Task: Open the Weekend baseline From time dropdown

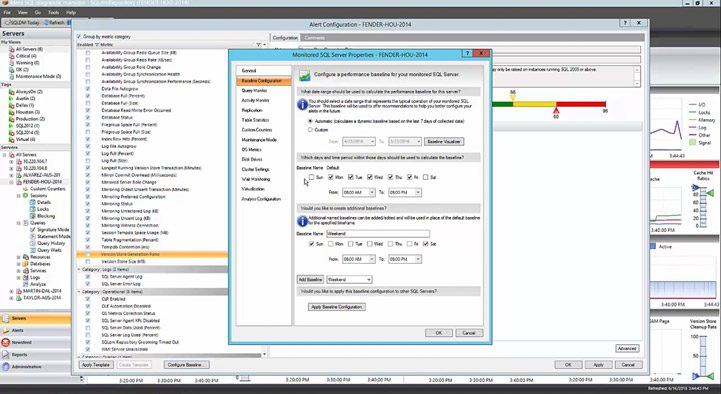Action: pos(372,259)
